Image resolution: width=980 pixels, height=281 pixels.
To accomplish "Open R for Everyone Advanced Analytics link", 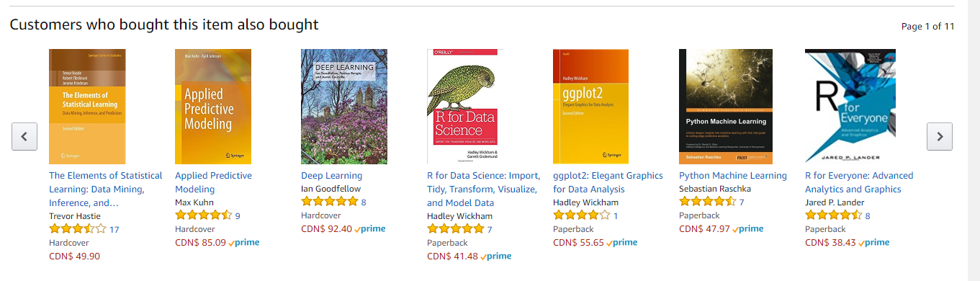I will [x=859, y=182].
